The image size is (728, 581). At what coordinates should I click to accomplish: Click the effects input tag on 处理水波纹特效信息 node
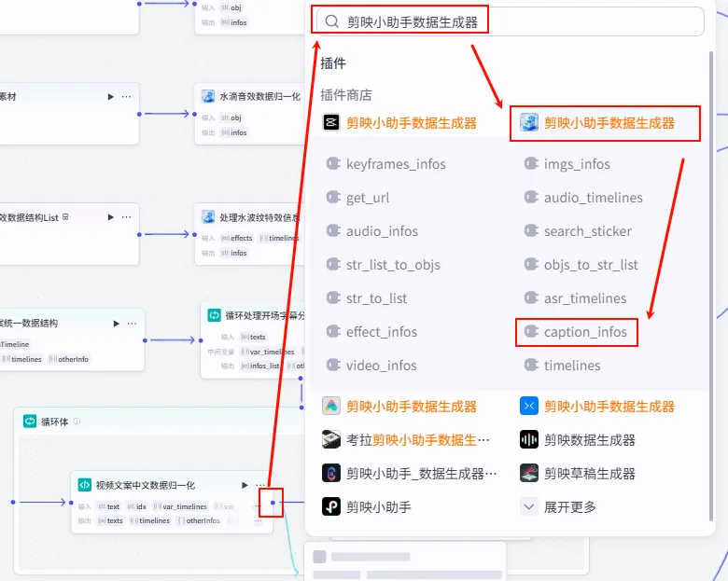(237, 238)
